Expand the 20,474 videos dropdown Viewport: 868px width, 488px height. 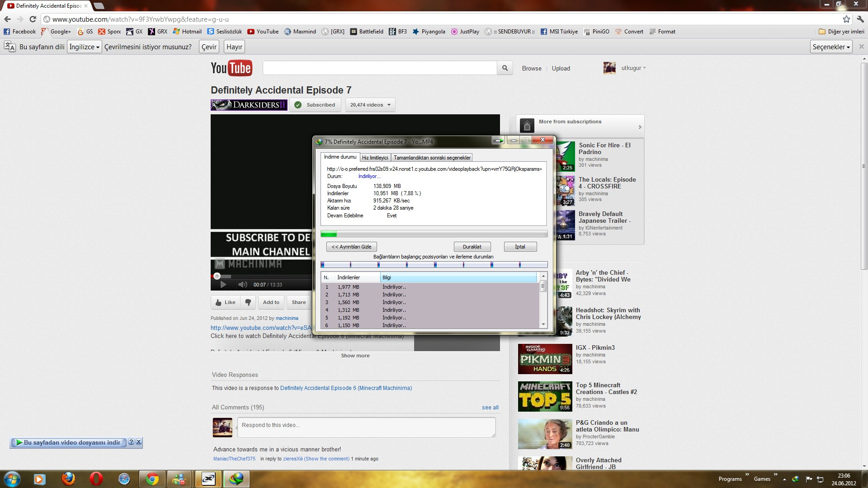370,105
